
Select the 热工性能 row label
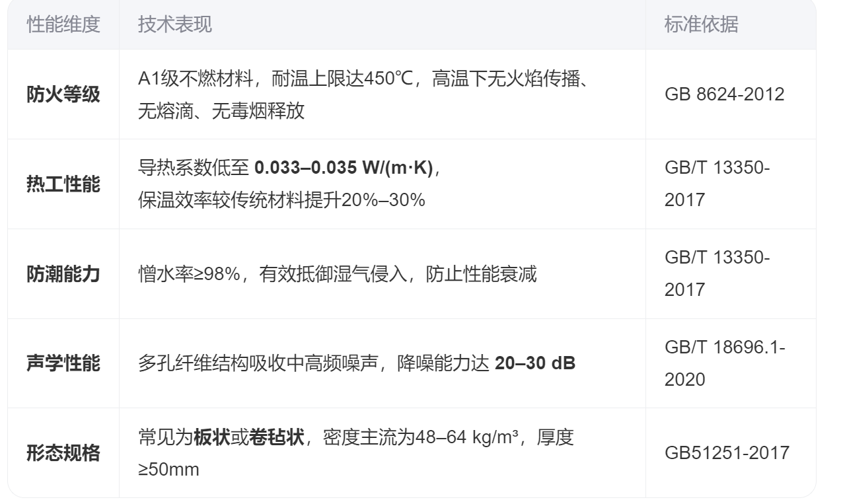[x=63, y=184]
